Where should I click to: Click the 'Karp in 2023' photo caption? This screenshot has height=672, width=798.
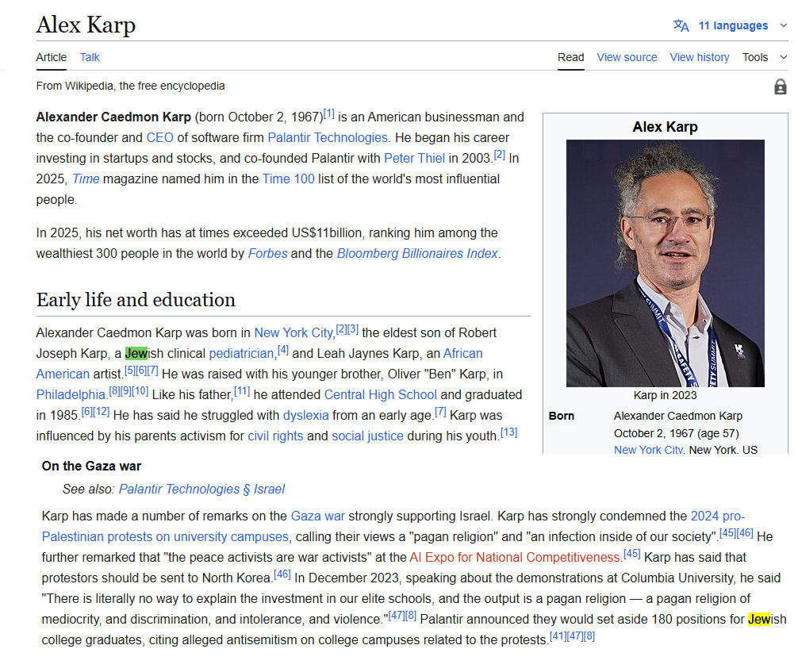coord(666,396)
